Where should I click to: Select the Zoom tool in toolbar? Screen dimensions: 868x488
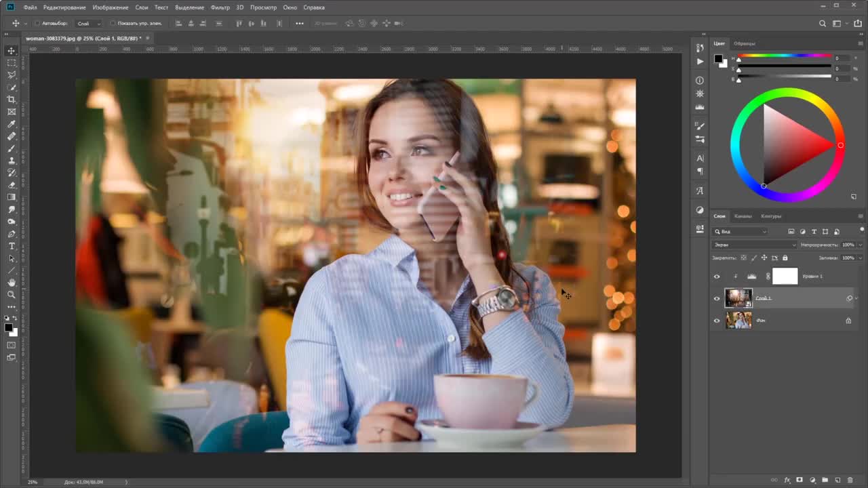(x=12, y=295)
